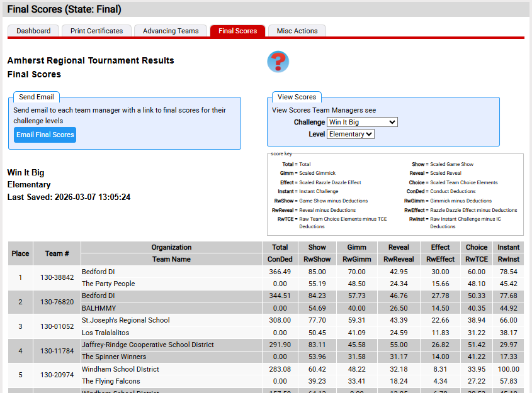
Task: Open the Print Certificates tab
Action: [97, 31]
